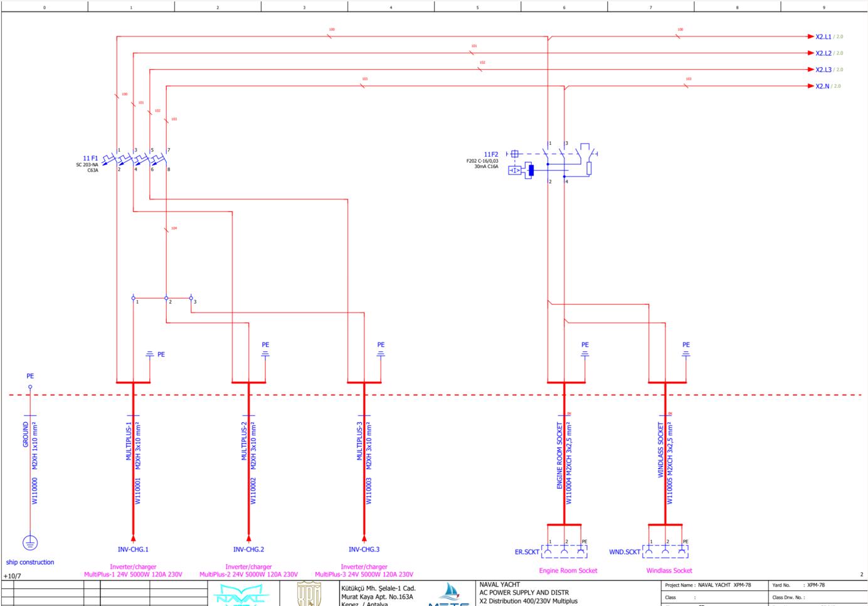
Task: Select the 11F1 four-pole circuit breaker symbol
Action: click(137, 159)
